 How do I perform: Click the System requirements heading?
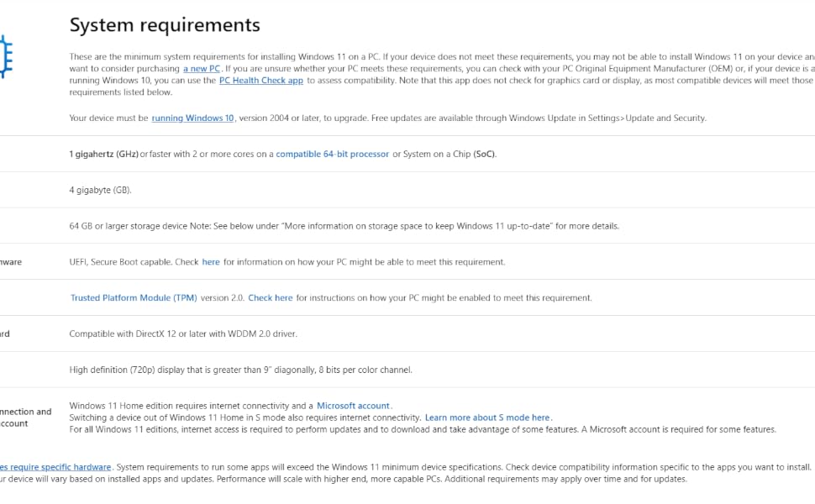tap(165, 25)
